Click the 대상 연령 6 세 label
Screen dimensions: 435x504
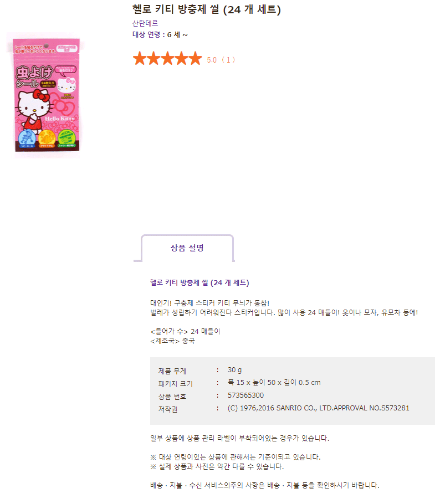(x=160, y=35)
